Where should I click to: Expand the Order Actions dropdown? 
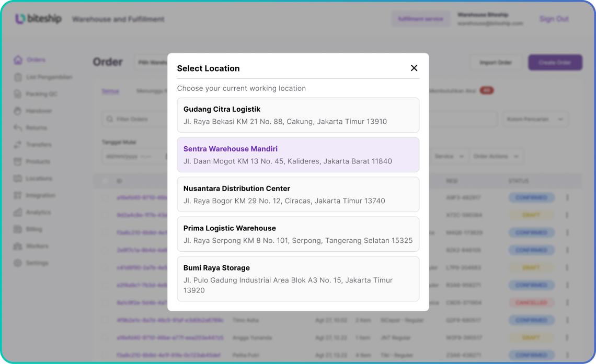click(496, 156)
